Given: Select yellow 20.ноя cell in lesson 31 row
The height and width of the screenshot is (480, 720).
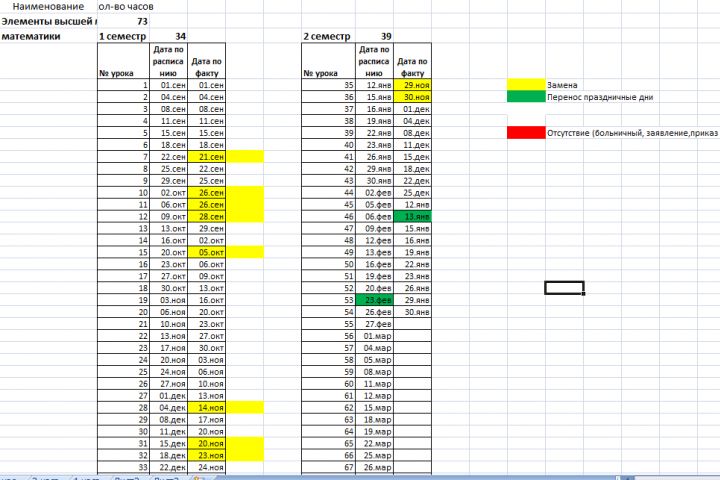Looking at the screenshot, I should tap(207, 443).
